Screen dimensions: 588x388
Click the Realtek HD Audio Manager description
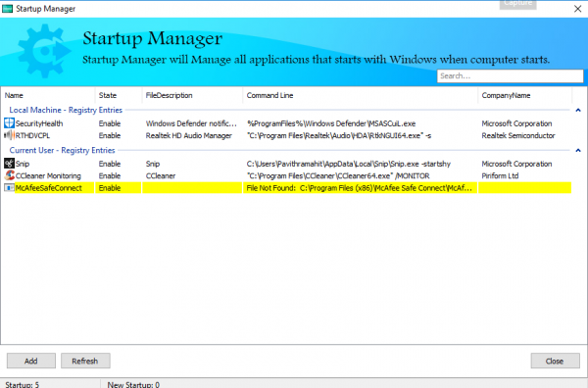pyautogui.click(x=188, y=135)
